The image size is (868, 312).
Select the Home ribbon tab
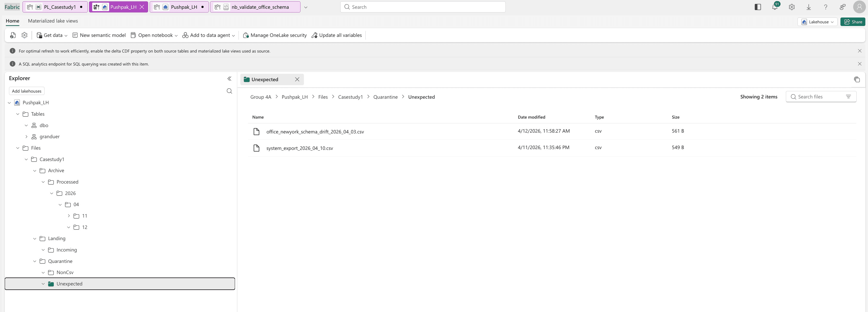pos(12,21)
